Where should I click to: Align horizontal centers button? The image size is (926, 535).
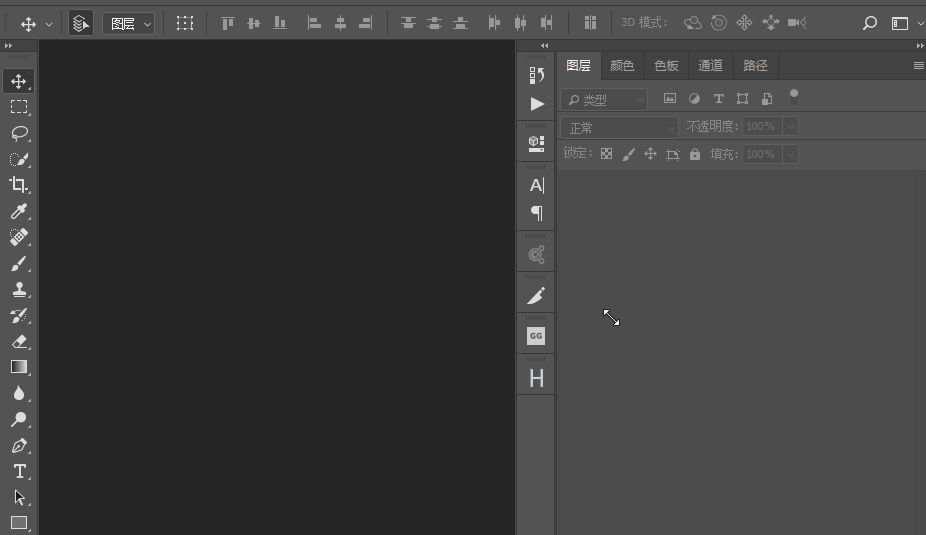[x=340, y=23]
